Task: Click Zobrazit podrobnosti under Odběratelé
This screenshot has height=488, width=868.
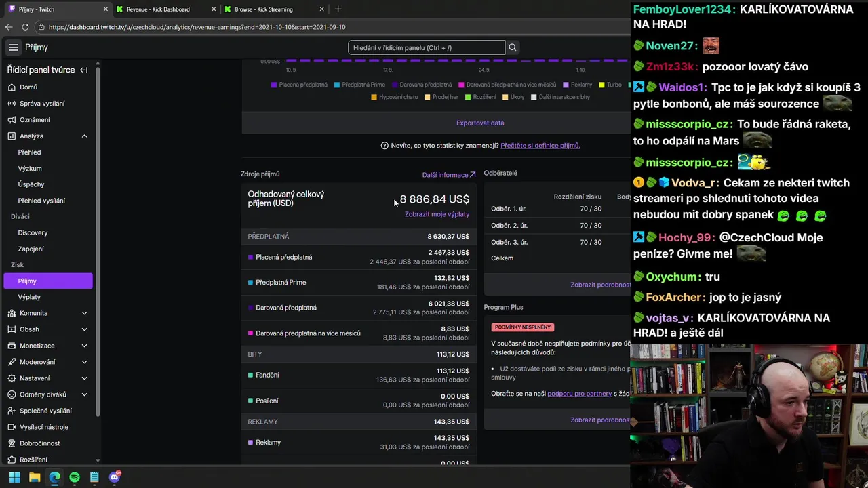Action: click(x=601, y=285)
